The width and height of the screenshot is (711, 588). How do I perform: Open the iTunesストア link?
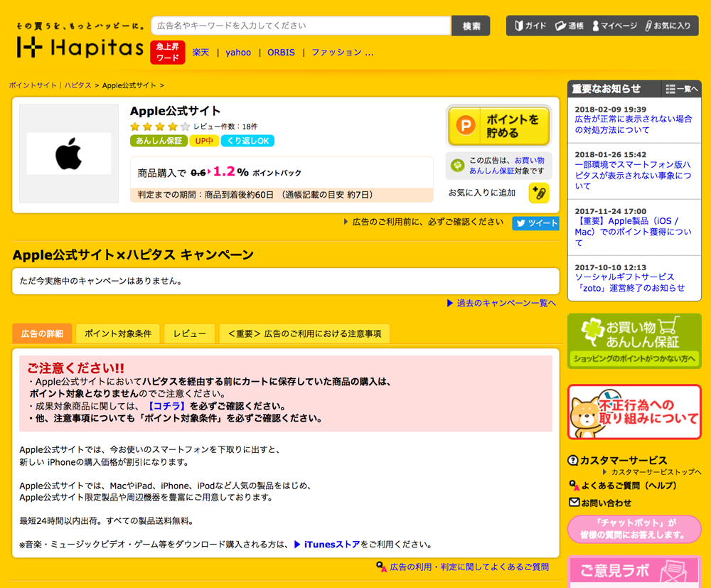[x=332, y=545]
